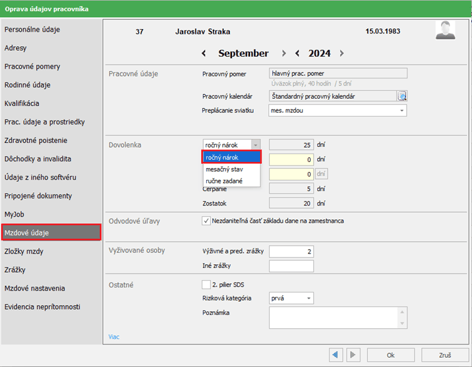The height and width of the screenshot is (367, 472).
Task: Open the Pripojené dokumenty section
Action: pyautogui.click(x=38, y=196)
